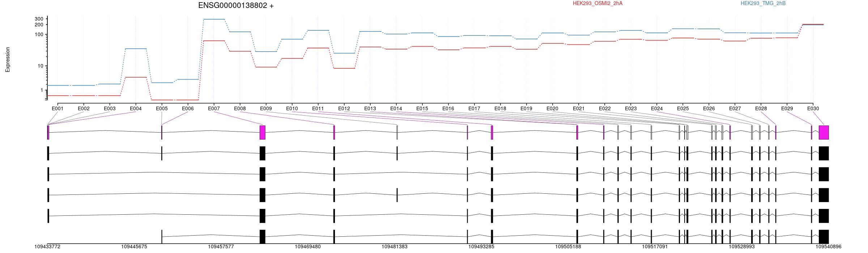868x253 pixels.
Task: Click the blue expression plateau above E004
Action: click(x=136, y=49)
